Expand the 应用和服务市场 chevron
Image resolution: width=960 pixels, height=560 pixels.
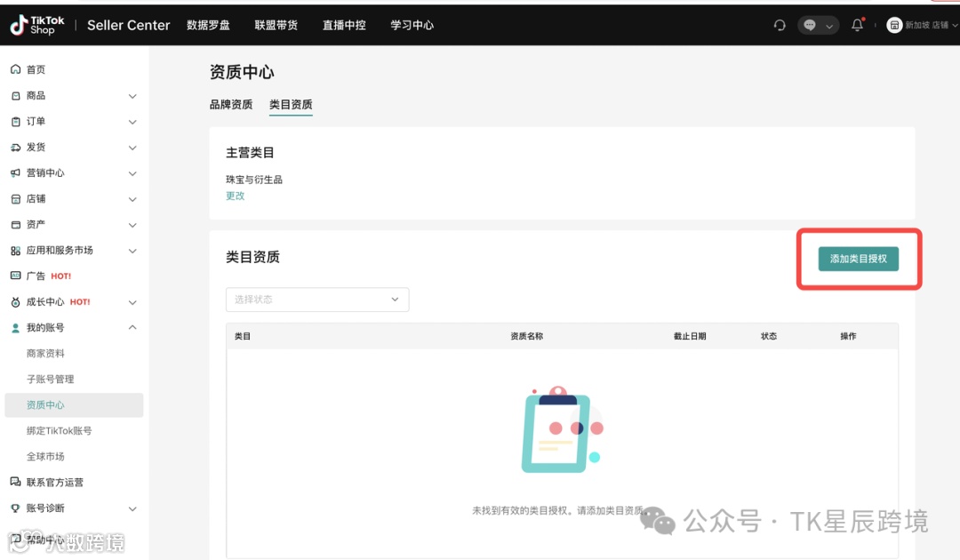point(132,251)
